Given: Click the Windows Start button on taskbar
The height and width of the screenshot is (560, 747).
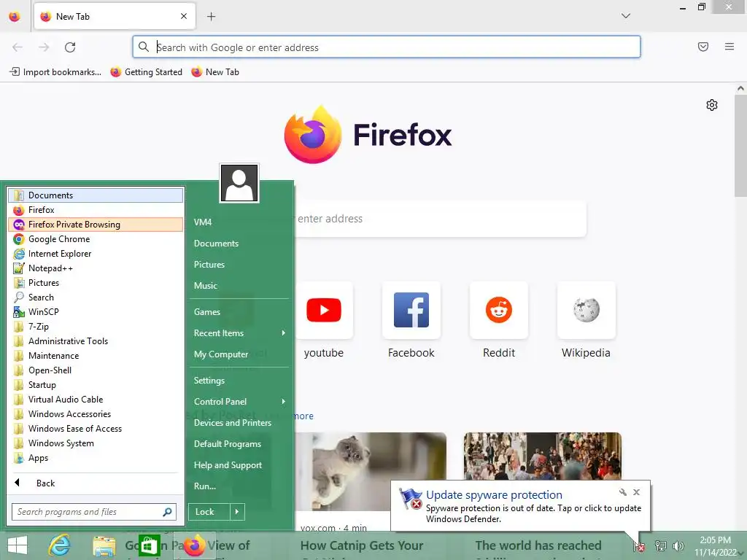Looking at the screenshot, I should tap(18, 545).
